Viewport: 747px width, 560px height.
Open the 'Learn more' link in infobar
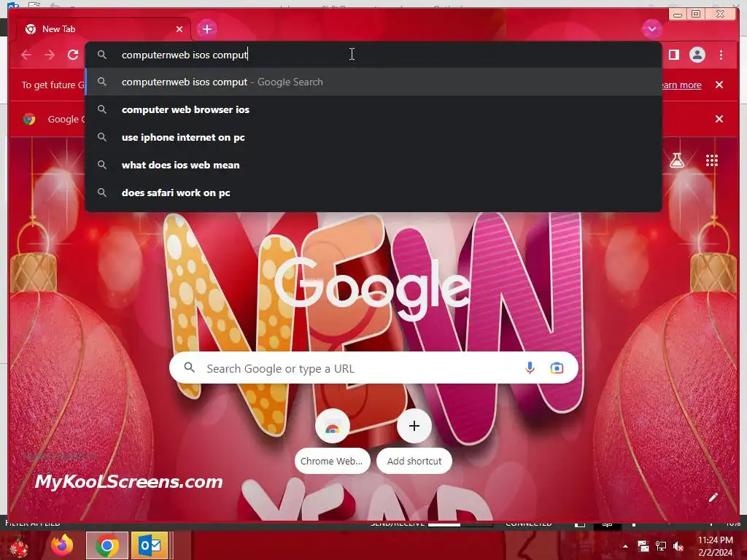point(681,85)
